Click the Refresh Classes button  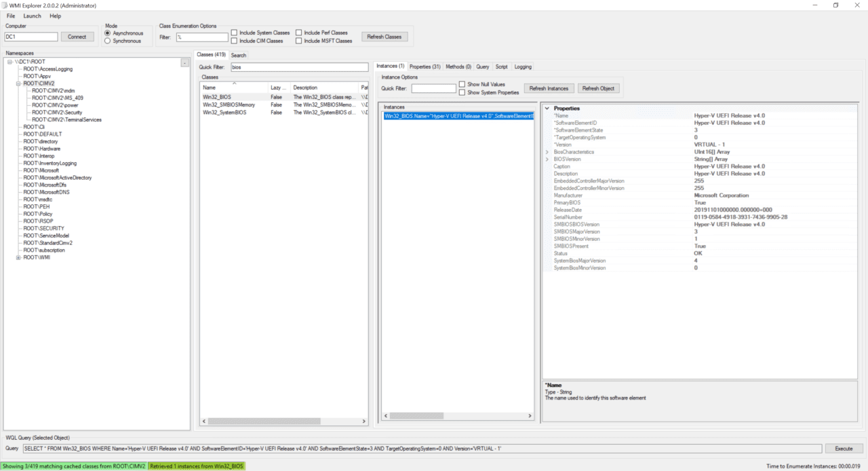[384, 36]
